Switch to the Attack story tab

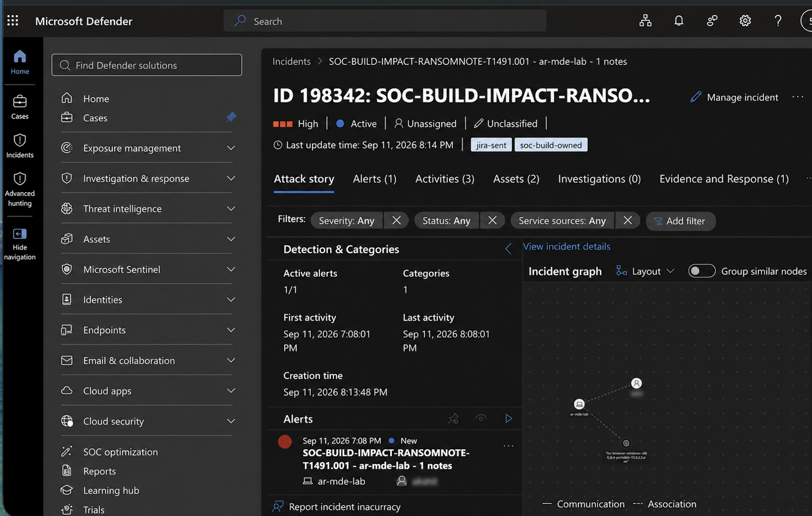pyautogui.click(x=304, y=179)
